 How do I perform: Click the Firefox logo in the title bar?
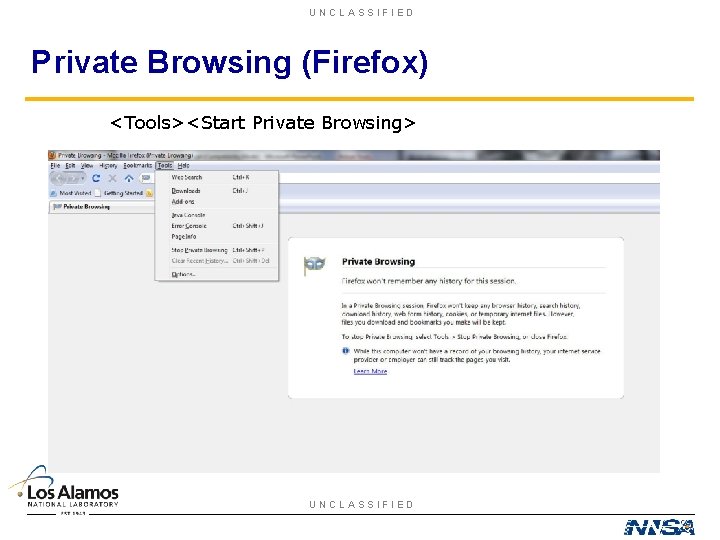coord(52,155)
